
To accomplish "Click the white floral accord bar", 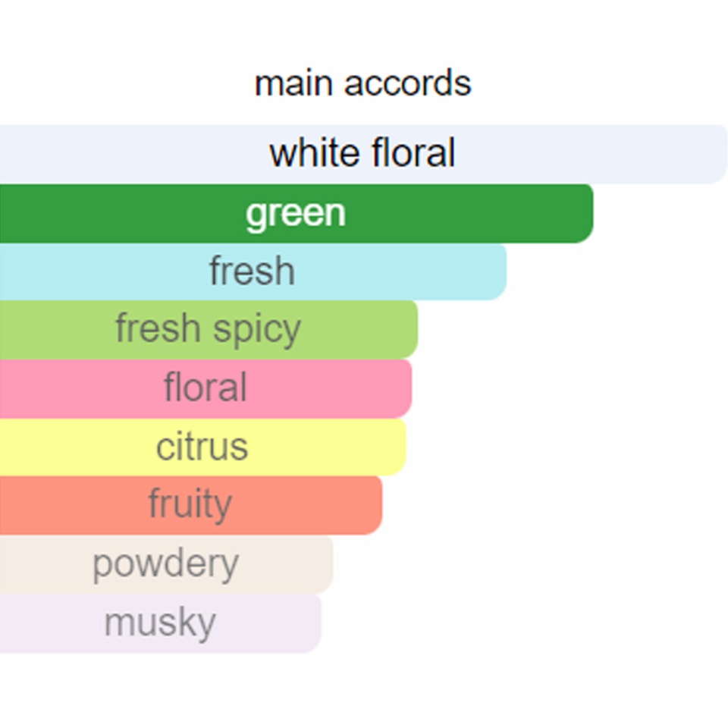I will coord(363,154).
